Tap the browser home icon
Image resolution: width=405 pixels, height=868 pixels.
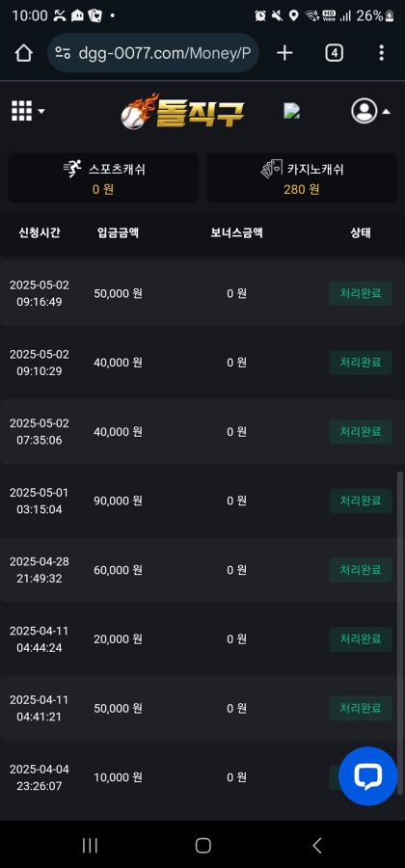pos(24,53)
